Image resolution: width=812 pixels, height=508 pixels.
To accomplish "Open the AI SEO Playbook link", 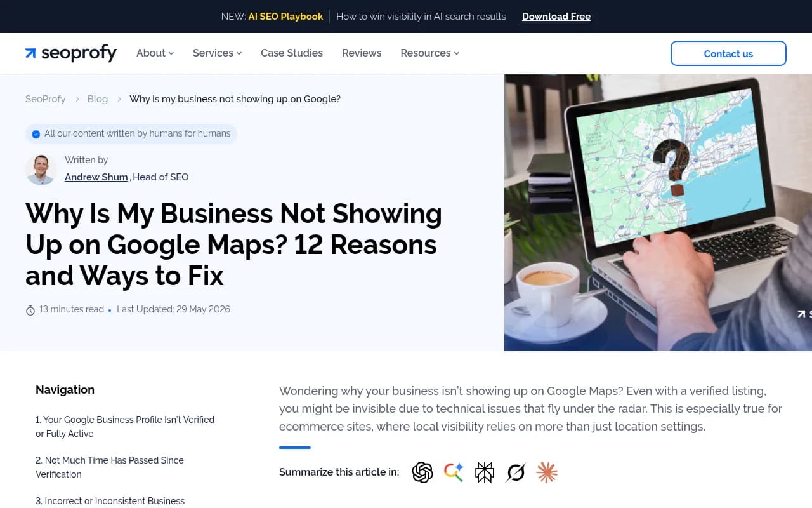I will [x=285, y=17].
